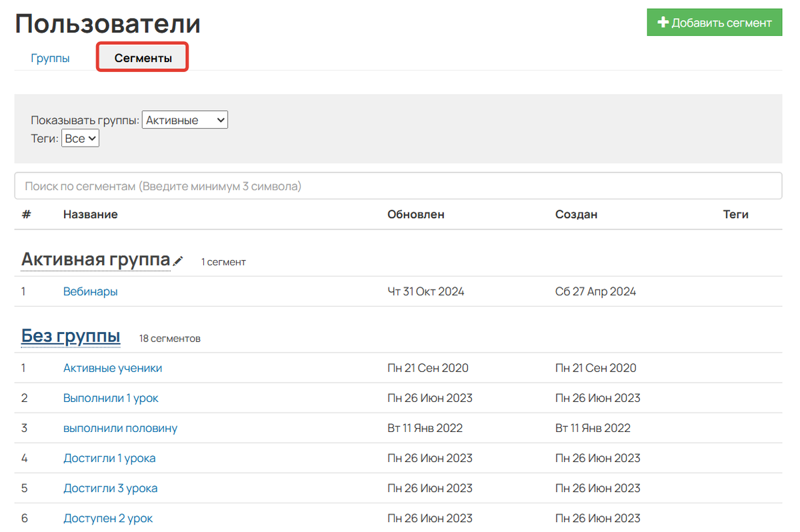This screenshot has height=532, width=800.
Task: Open the Достигли 3 урока segment
Action: (109, 488)
